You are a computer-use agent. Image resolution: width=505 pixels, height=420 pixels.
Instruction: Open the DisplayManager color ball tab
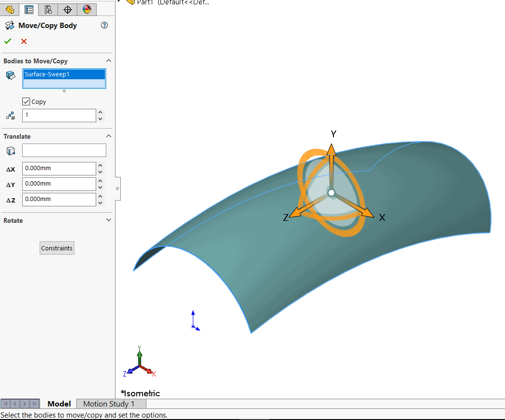pos(87,9)
